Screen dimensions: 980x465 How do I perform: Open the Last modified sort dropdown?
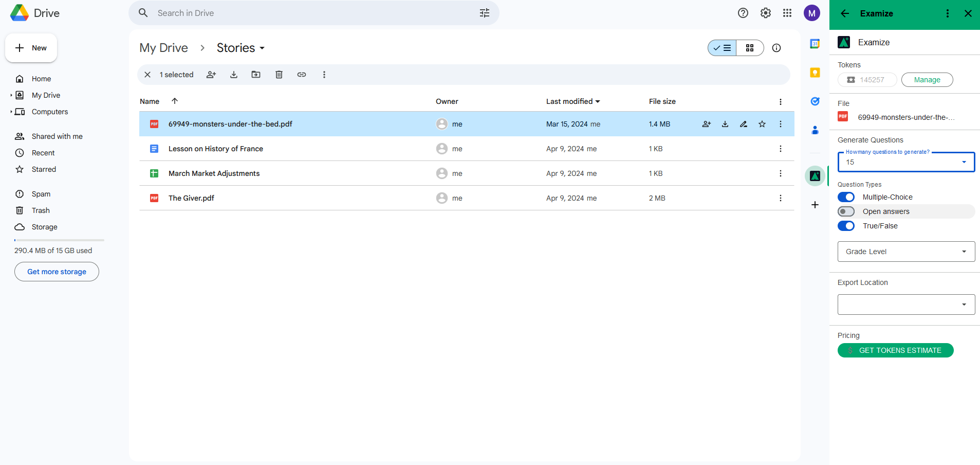(573, 101)
